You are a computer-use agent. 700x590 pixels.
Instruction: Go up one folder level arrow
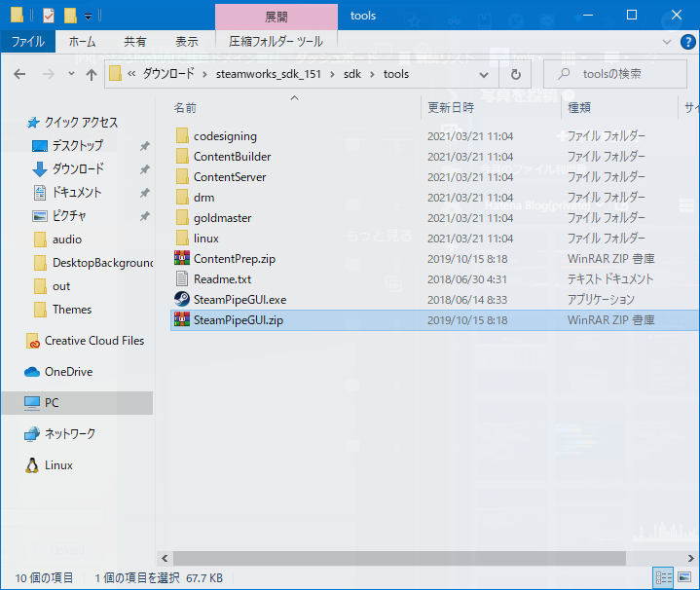92,75
